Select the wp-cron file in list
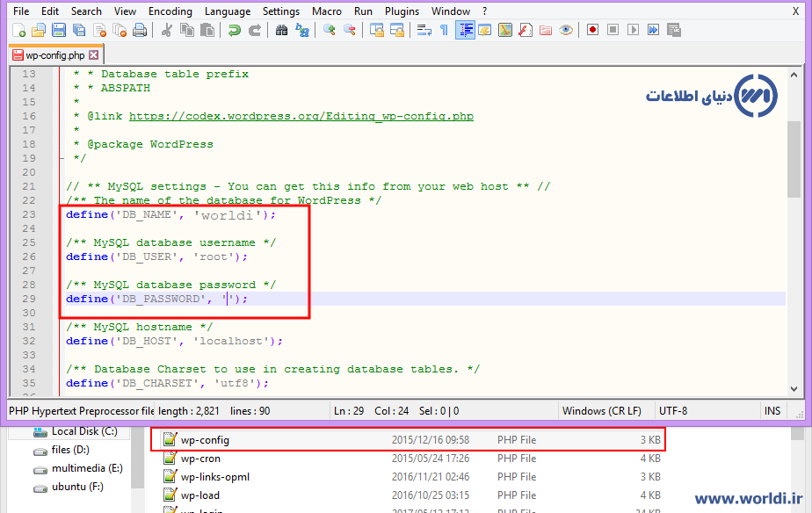The width and height of the screenshot is (812, 513). pos(200,459)
